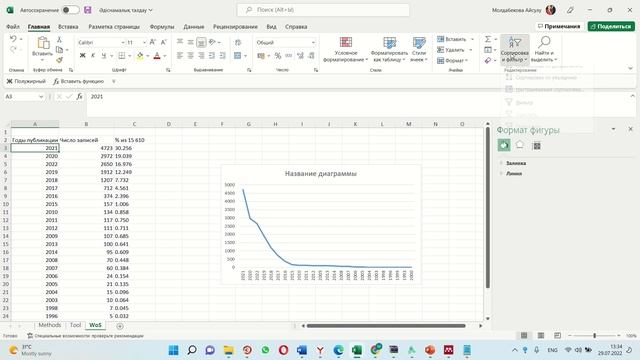Select Page Break Preview in status bar
This screenshot has width=640, height=360.
coord(558,336)
